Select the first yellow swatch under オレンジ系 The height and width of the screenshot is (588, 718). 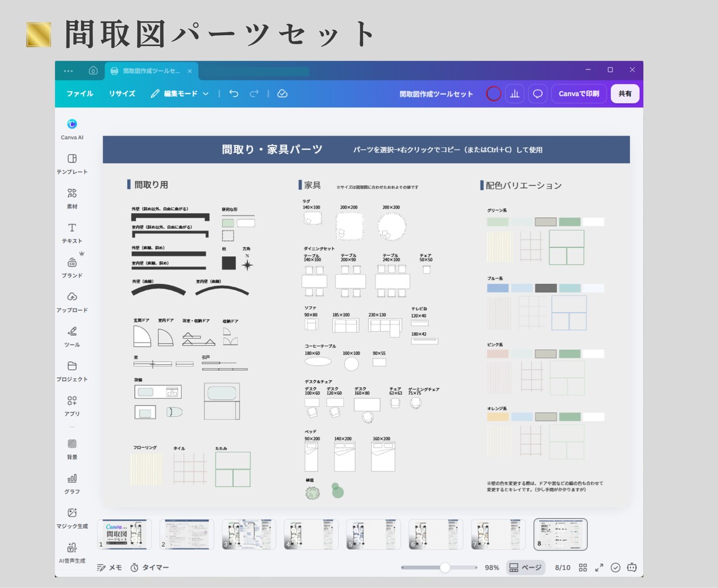[x=498, y=417]
